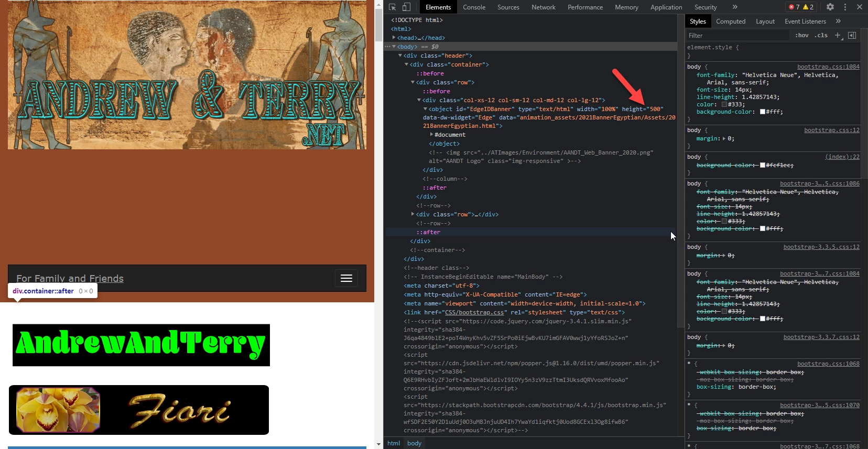Select the meta charset="utf-8" line

coord(441,286)
